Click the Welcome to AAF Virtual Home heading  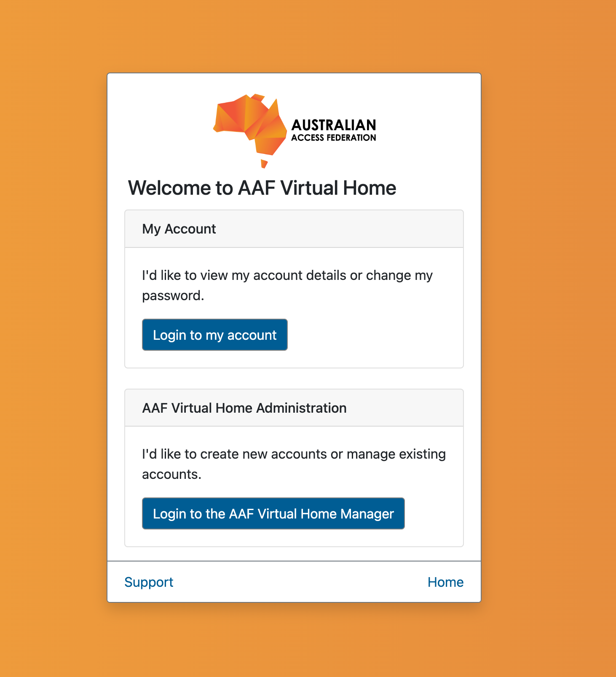click(262, 188)
